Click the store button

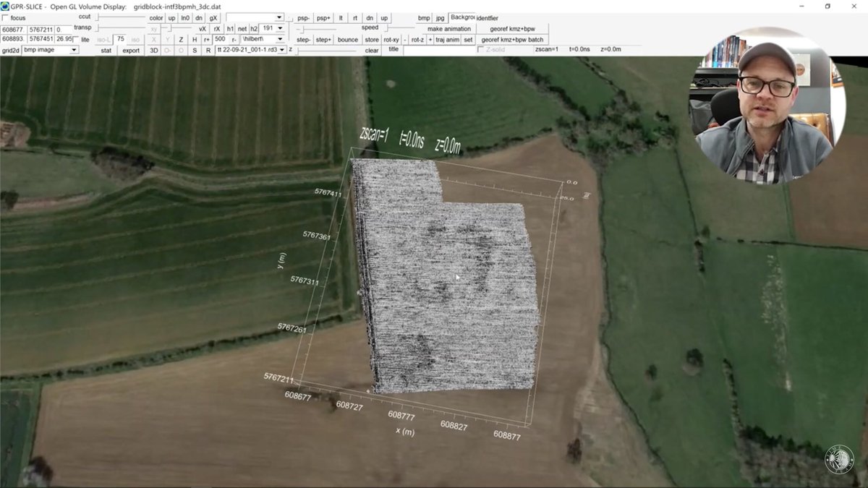tap(372, 39)
